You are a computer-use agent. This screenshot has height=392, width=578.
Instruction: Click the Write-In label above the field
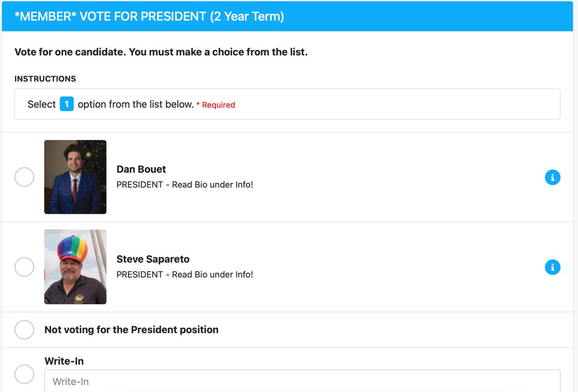[x=64, y=361]
